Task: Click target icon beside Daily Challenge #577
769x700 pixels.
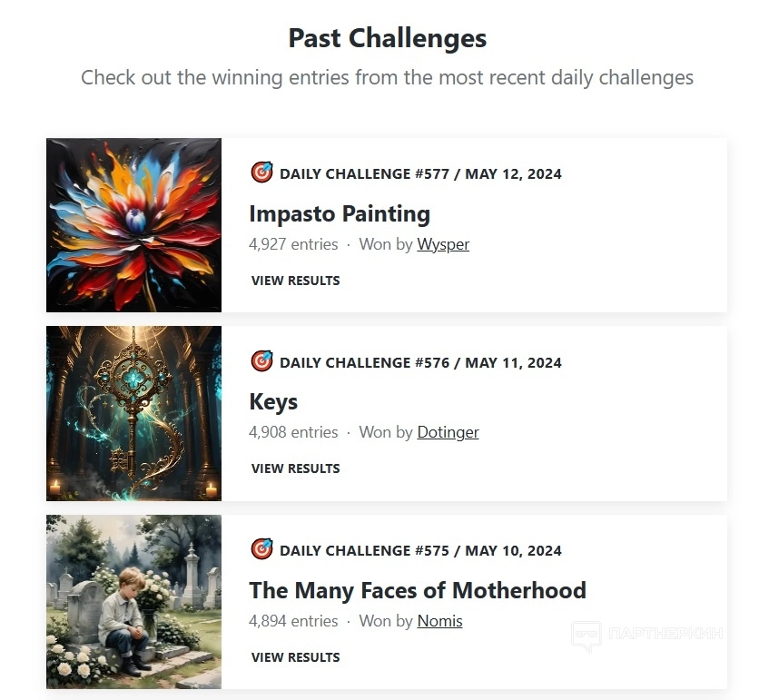Action: pyautogui.click(x=261, y=173)
